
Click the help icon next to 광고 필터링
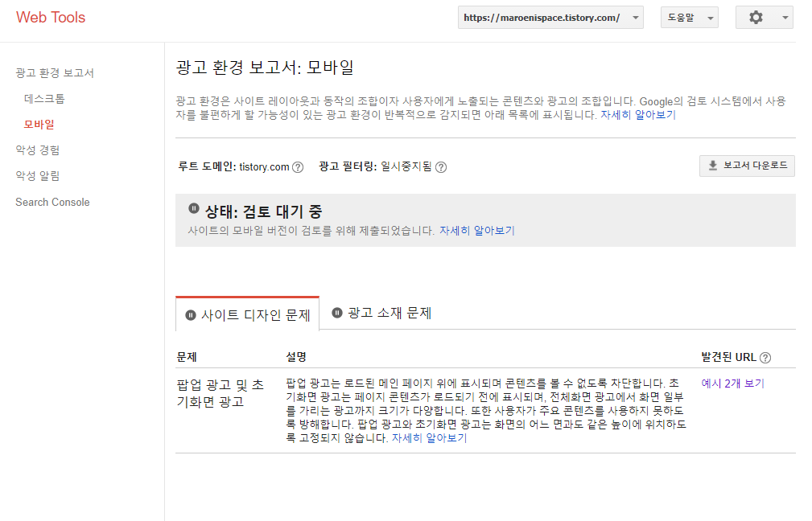pos(440,167)
